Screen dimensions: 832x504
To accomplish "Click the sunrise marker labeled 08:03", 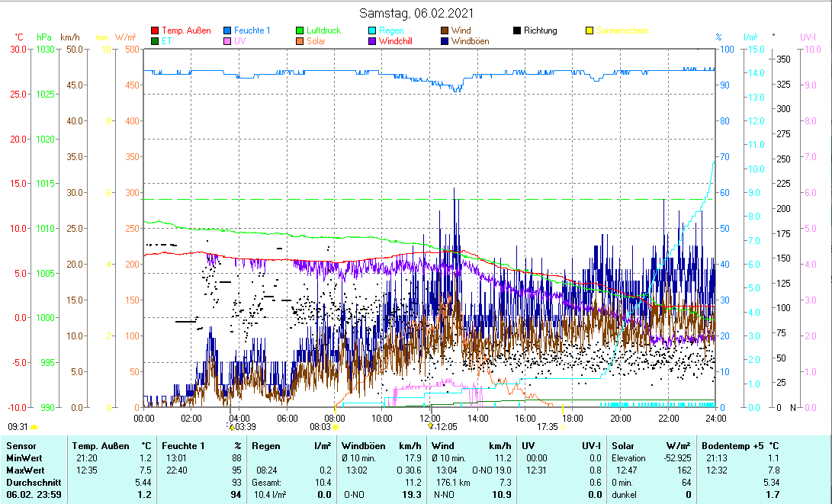I will tap(335, 427).
